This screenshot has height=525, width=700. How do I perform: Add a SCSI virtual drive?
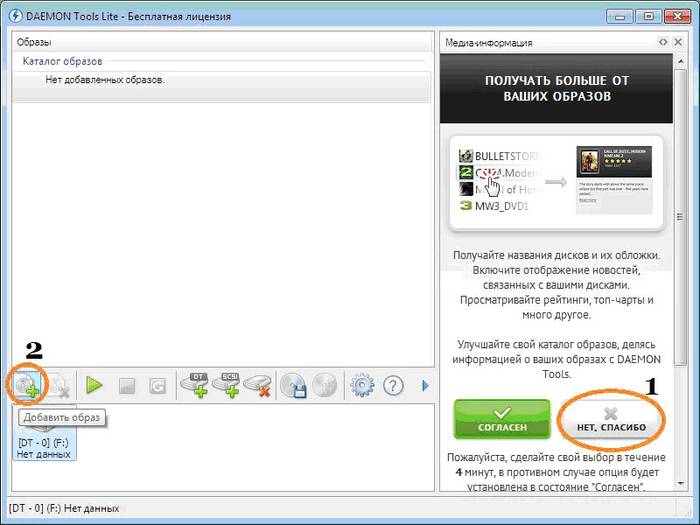click(x=227, y=385)
